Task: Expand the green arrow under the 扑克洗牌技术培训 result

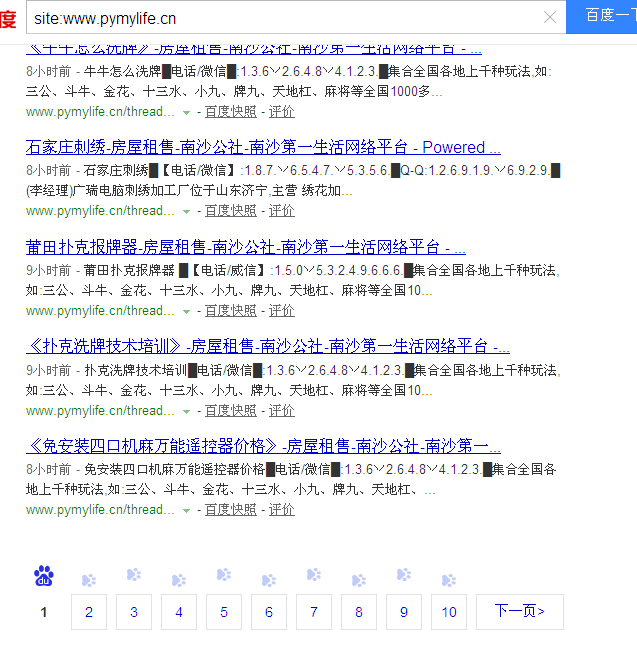Action: click(187, 412)
